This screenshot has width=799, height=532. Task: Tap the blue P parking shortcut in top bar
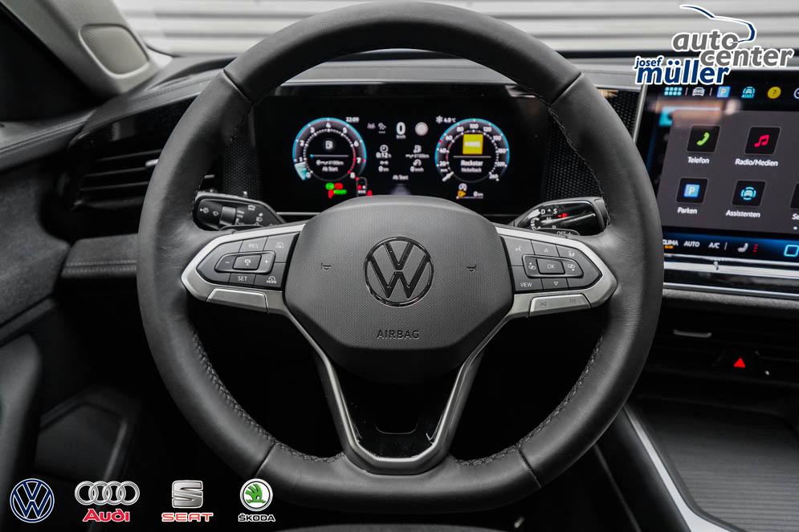[723, 91]
